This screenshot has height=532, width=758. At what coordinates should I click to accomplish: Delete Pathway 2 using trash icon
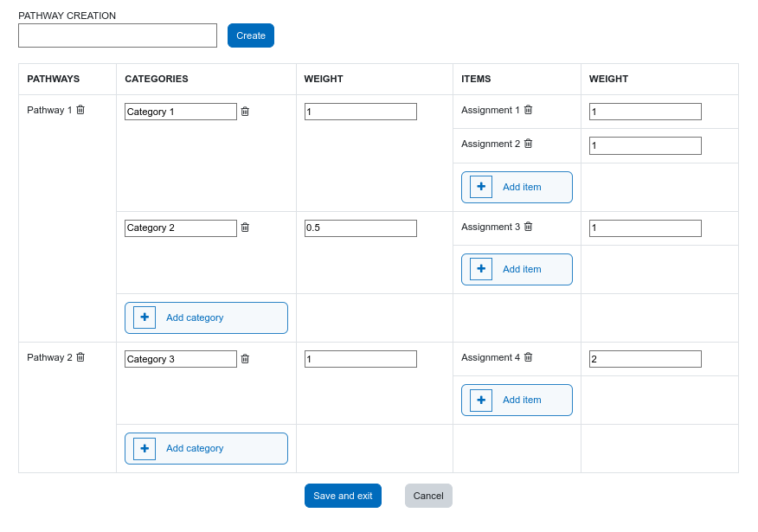80,357
